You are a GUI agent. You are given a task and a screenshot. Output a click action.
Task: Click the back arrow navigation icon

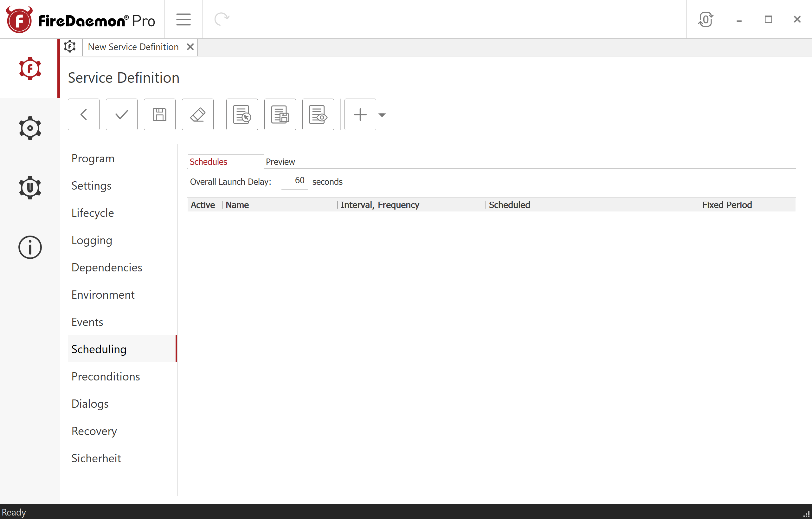coord(83,114)
